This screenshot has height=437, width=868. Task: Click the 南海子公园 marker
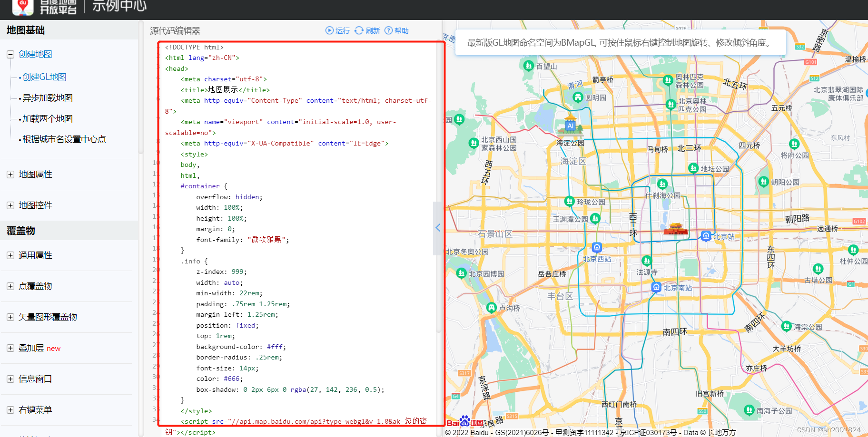coord(750,410)
